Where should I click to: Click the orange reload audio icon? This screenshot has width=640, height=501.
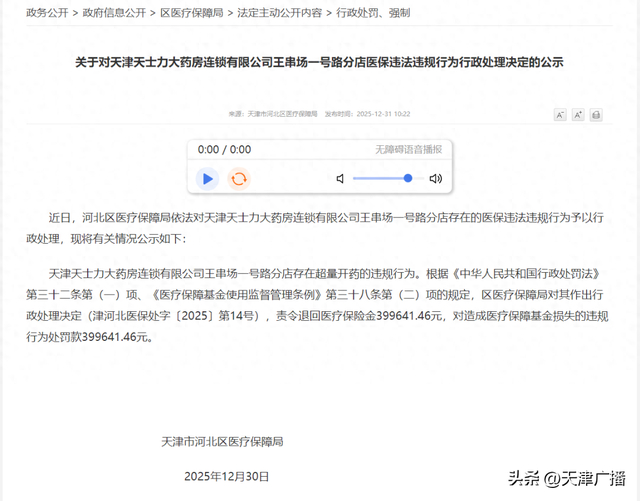[239, 179]
